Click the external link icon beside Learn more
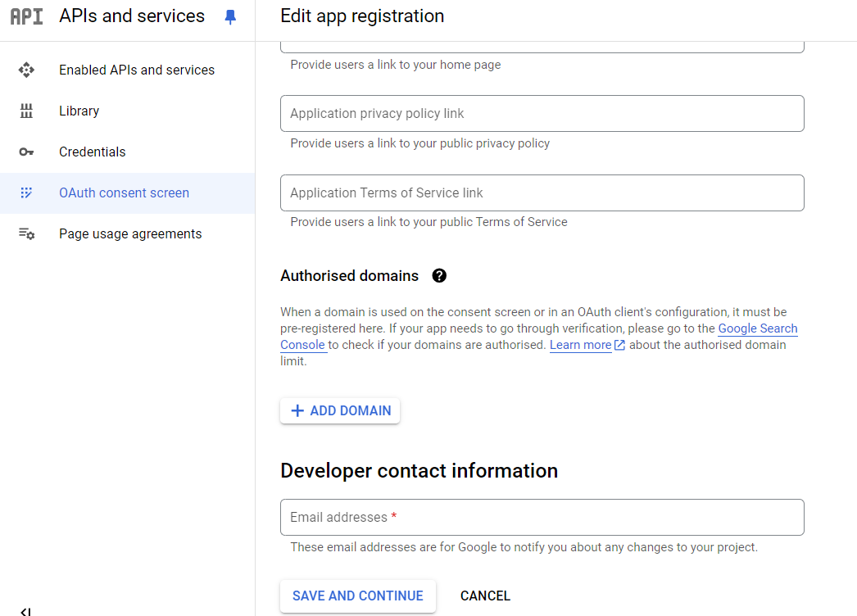The image size is (857, 616). tap(619, 345)
